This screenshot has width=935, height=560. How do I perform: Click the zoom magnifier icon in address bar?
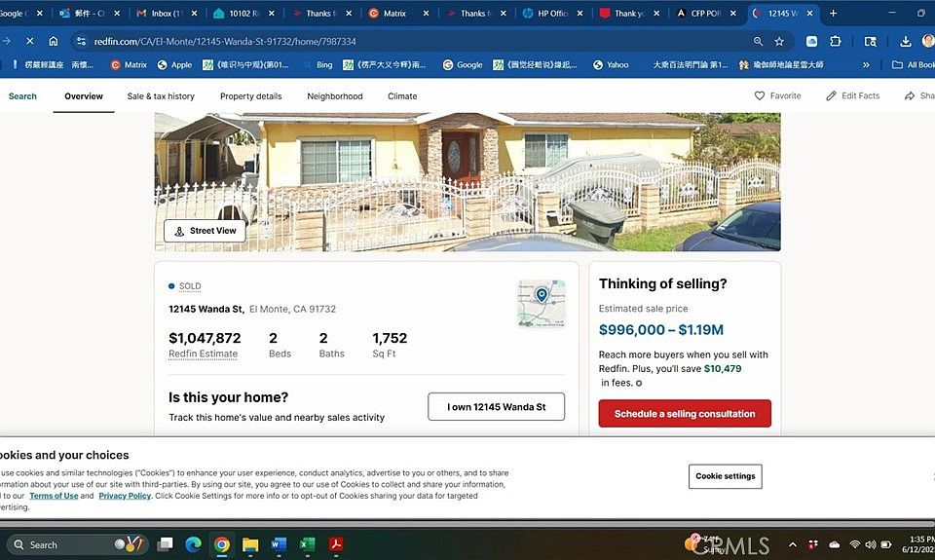click(758, 41)
